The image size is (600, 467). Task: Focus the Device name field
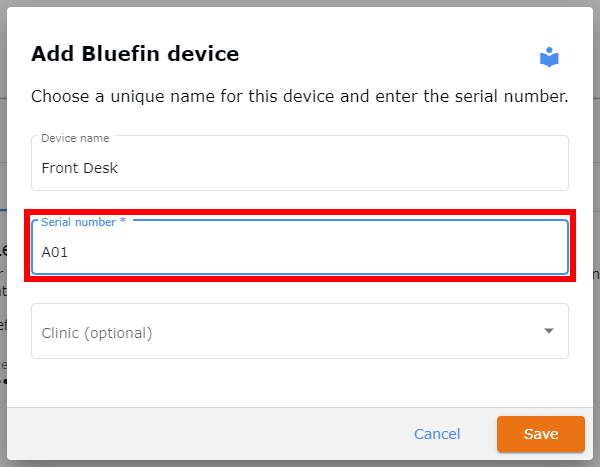pyautogui.click(x=300, y=163)
